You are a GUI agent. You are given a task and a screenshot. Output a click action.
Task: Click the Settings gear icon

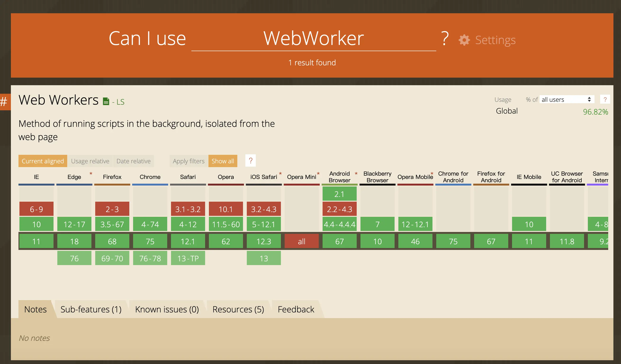[x=464, y=40]
